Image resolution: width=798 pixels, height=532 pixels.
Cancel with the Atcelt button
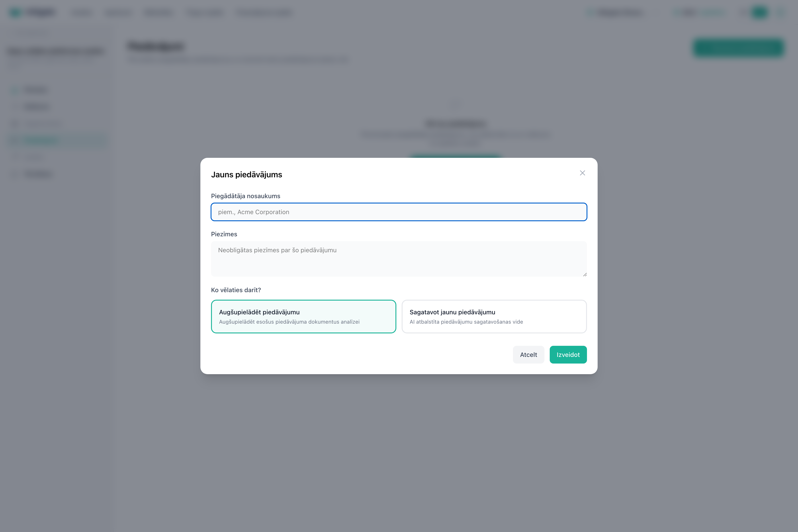[x=529, y=354]
